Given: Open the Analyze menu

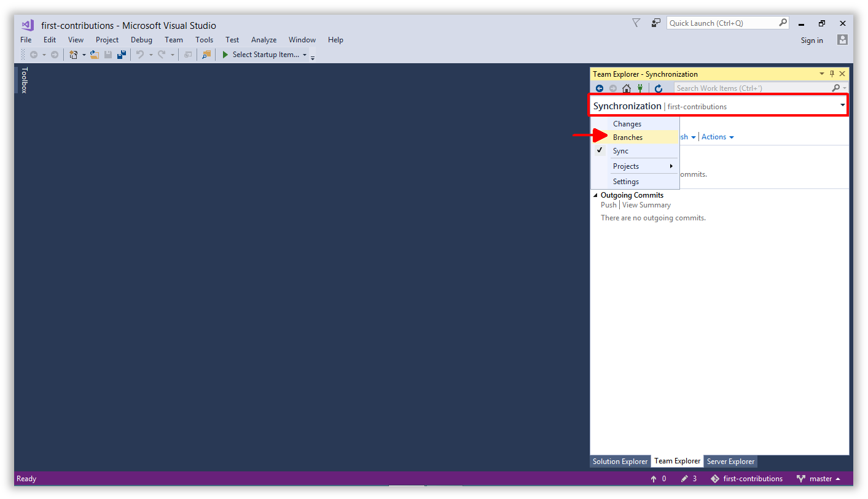Looking at the screenshot, I should pyautogui.click(x=264, y=40).
